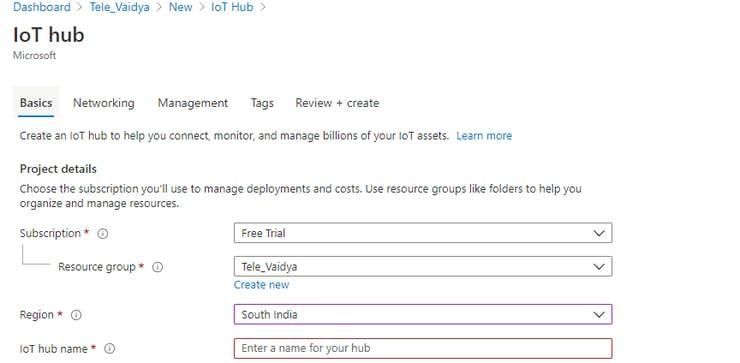Focus the IoT hub name text field
The height and width of the screenshot is (363, 740).
click(423, 348)
